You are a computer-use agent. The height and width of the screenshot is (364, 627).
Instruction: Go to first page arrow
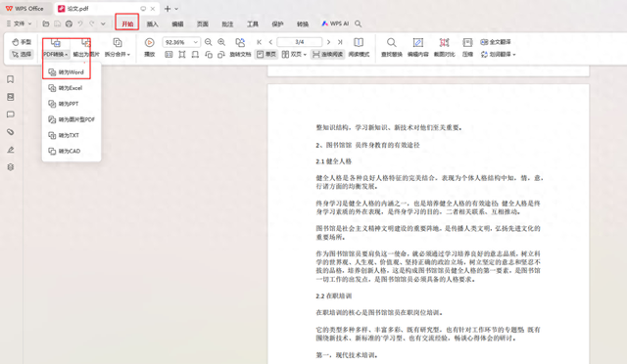click(x=259, y=42)
